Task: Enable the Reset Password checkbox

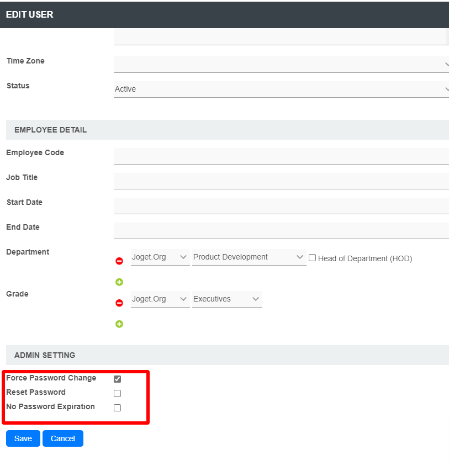Action: pyautogui.click(x=117, y=393)
